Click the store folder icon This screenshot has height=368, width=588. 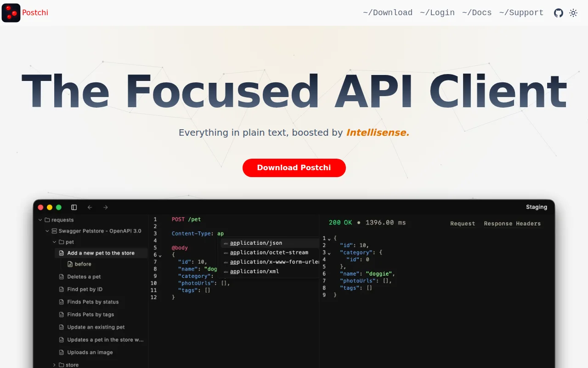pyautogui.click(x=62, y=365)
